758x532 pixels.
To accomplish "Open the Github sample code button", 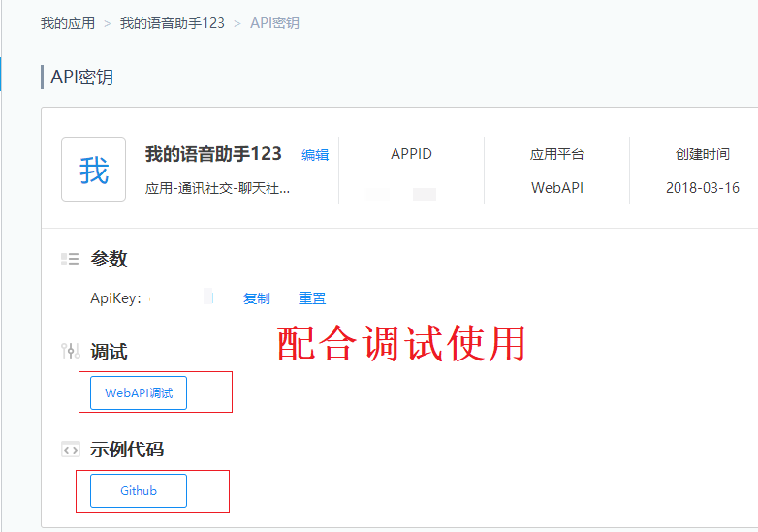I will (139, 491).
